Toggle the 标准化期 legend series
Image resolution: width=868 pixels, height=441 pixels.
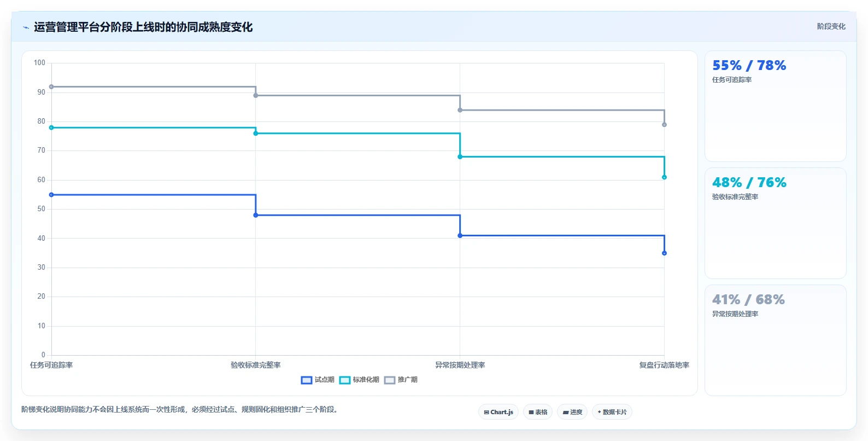point(359,380)
